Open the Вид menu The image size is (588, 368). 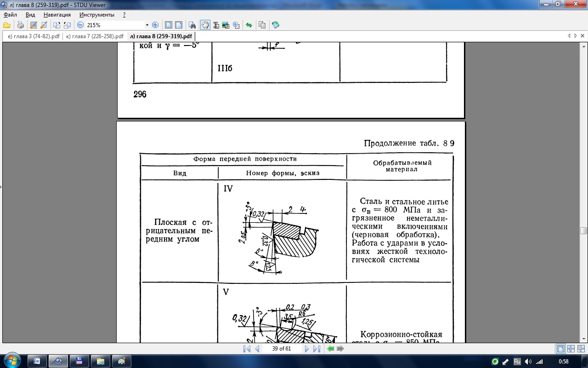pos(30,15)
